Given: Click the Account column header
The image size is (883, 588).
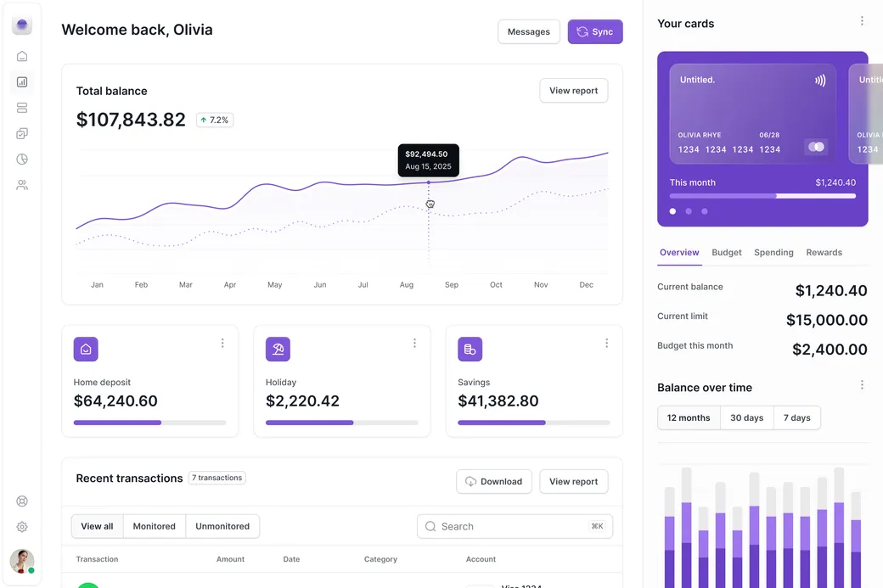Looking at the screenshot, I should [481, 559].
